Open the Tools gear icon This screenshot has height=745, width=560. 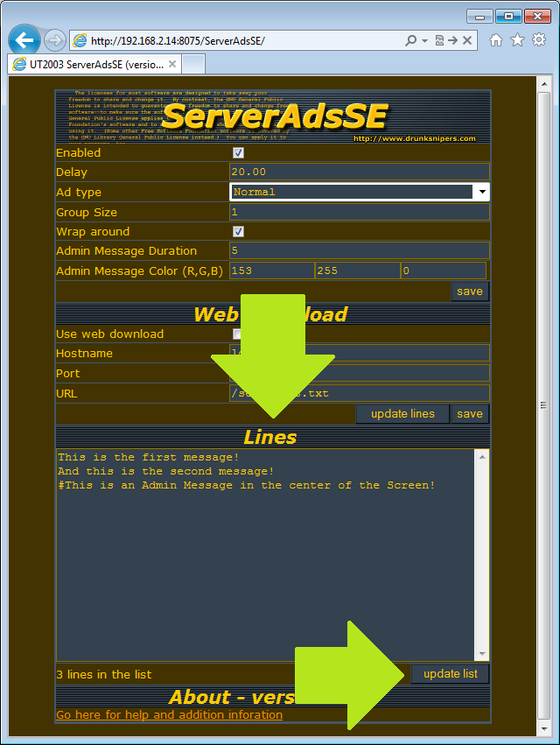[539, 40]
